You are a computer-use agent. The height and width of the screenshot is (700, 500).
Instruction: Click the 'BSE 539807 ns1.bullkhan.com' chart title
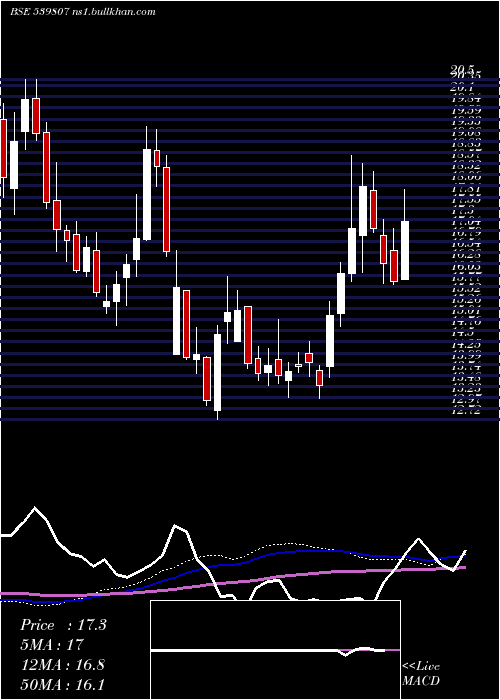(83, 12)
